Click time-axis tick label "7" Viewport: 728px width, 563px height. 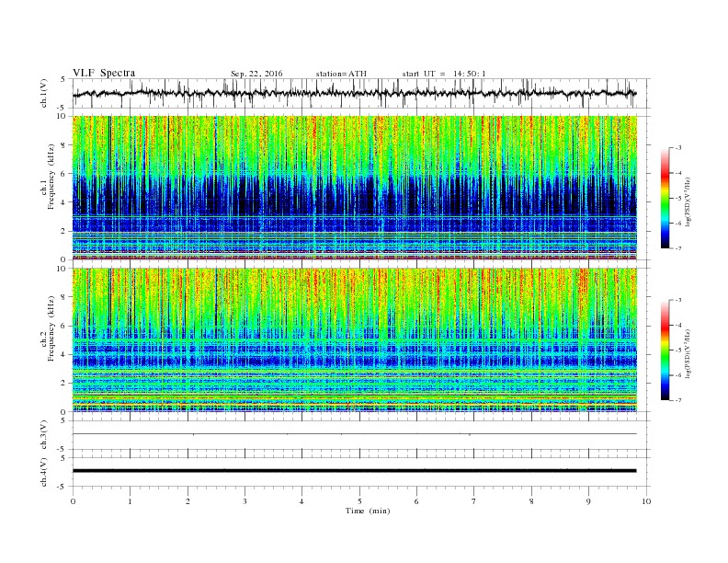point(474,501)
